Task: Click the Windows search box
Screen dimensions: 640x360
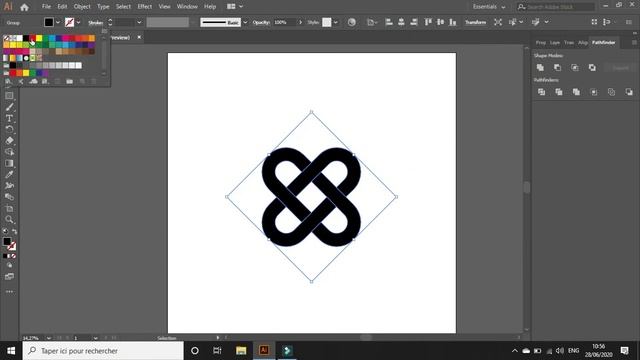Action: point(103,351)
